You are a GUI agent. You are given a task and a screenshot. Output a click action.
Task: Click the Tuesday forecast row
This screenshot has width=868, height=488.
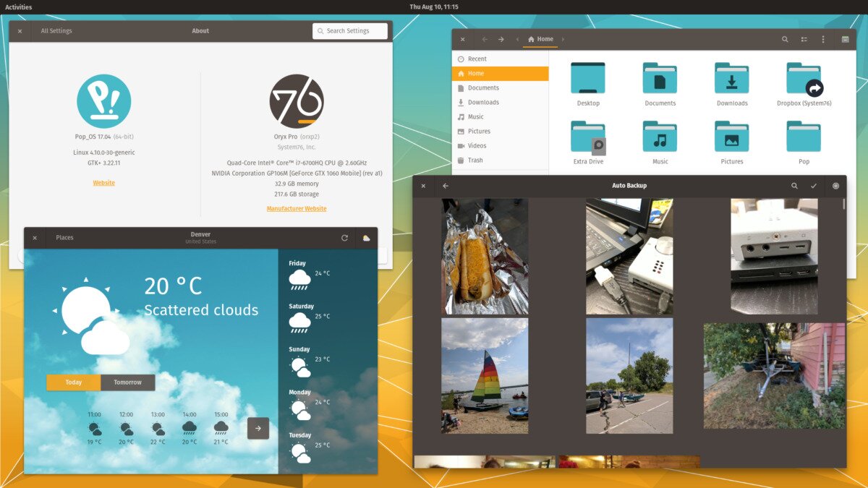coord(328,448)
